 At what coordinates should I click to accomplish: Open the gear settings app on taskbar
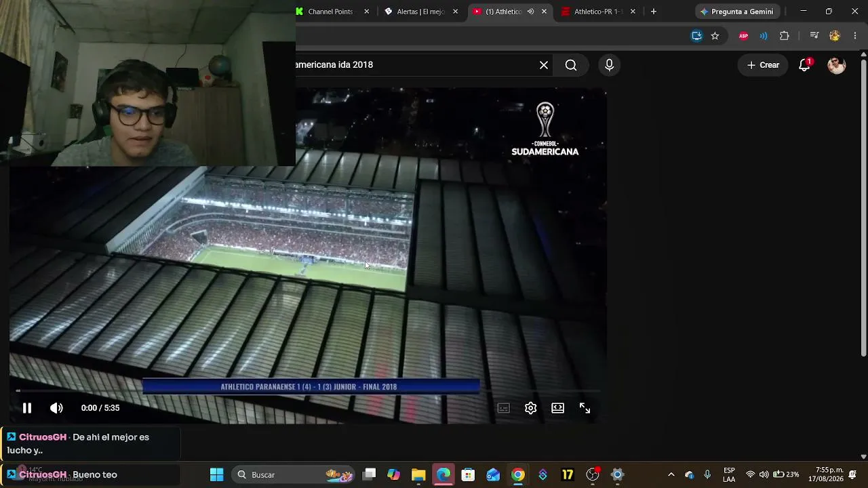pyautogui.click(x=617, y=474)
